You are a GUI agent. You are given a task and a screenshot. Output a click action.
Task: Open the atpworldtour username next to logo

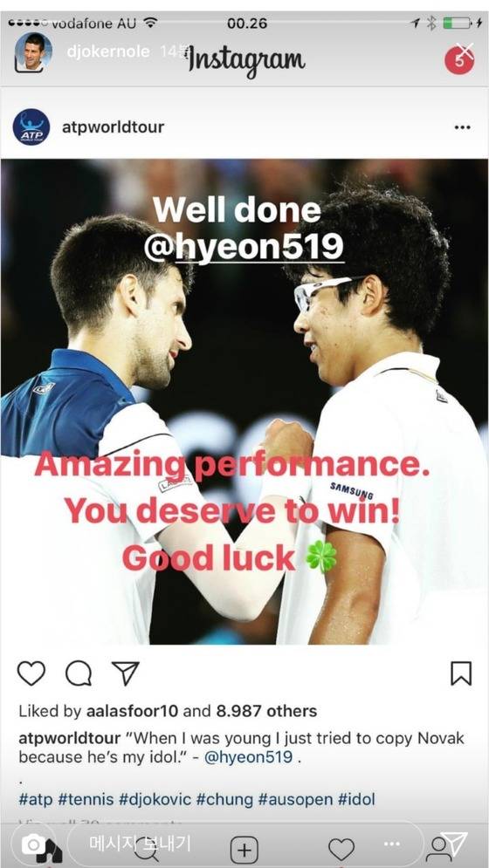[x=114, y=126]
